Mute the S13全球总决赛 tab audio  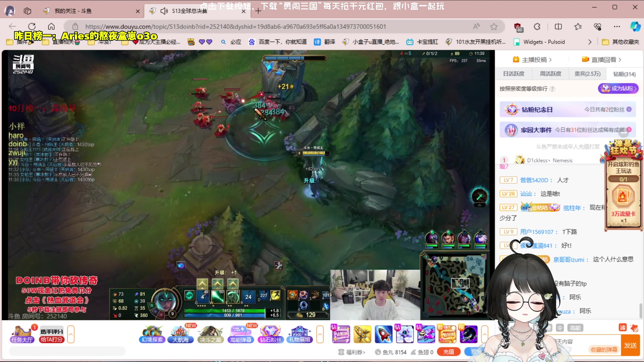[164, 11]
